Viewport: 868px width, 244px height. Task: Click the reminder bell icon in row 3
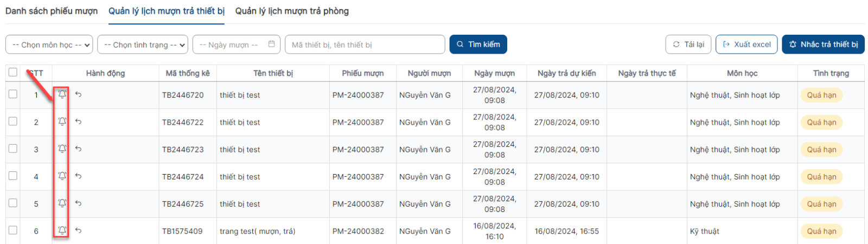62,149
